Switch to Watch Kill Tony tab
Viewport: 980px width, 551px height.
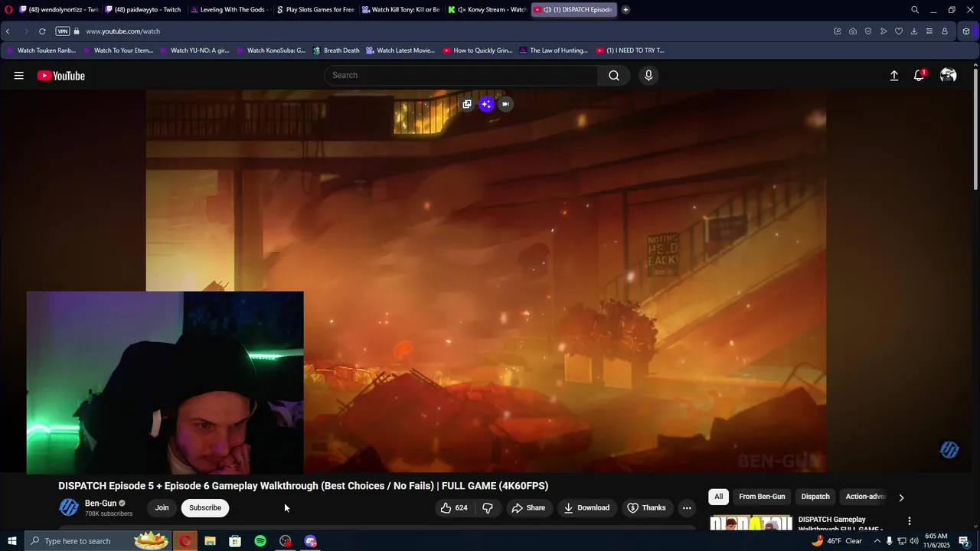point(402,10)
